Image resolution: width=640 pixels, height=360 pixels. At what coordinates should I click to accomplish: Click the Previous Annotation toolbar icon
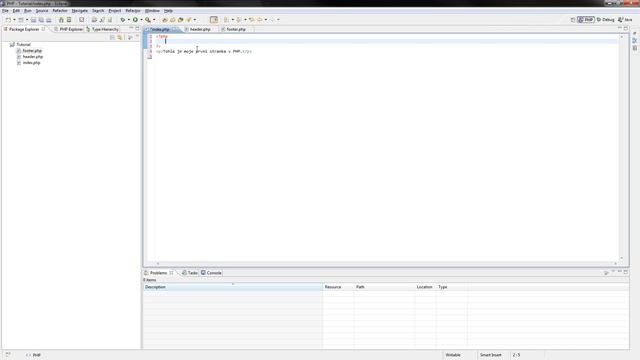(239, 20)
